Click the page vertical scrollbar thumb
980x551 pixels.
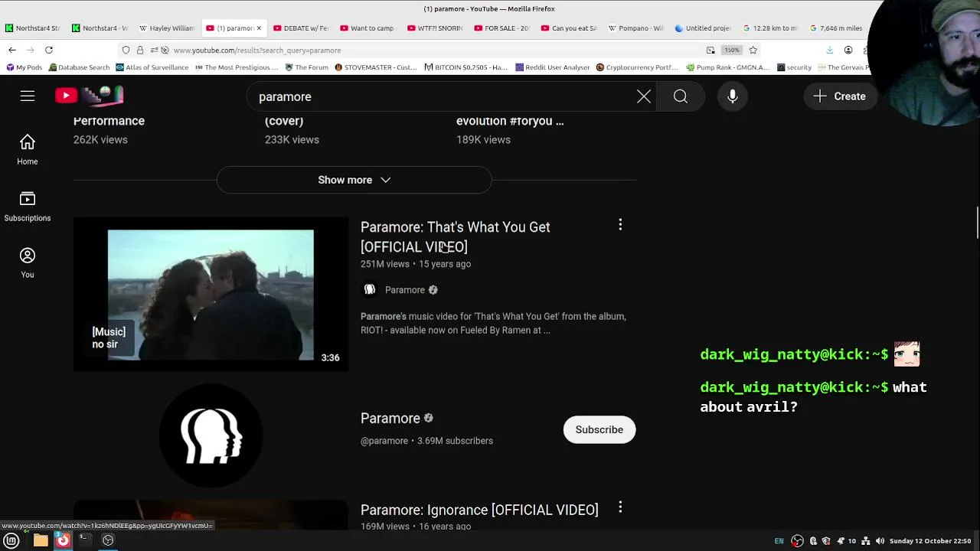coord(977,223)
